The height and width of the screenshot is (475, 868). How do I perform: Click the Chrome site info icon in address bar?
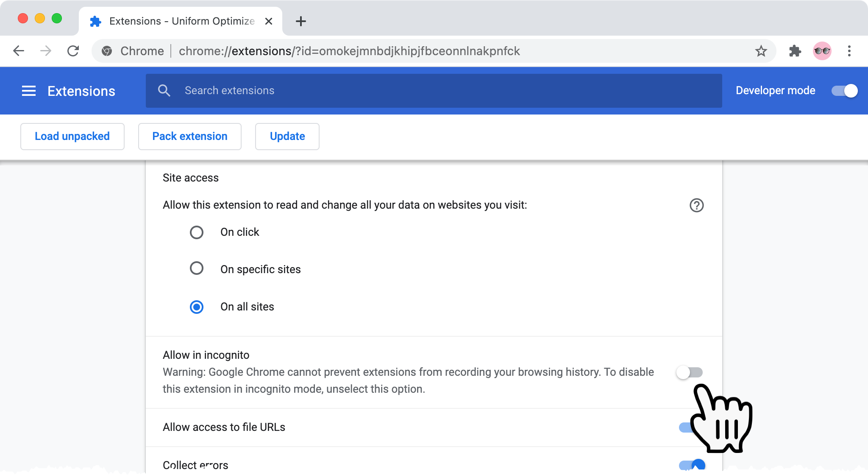click(x=107, y=51)
